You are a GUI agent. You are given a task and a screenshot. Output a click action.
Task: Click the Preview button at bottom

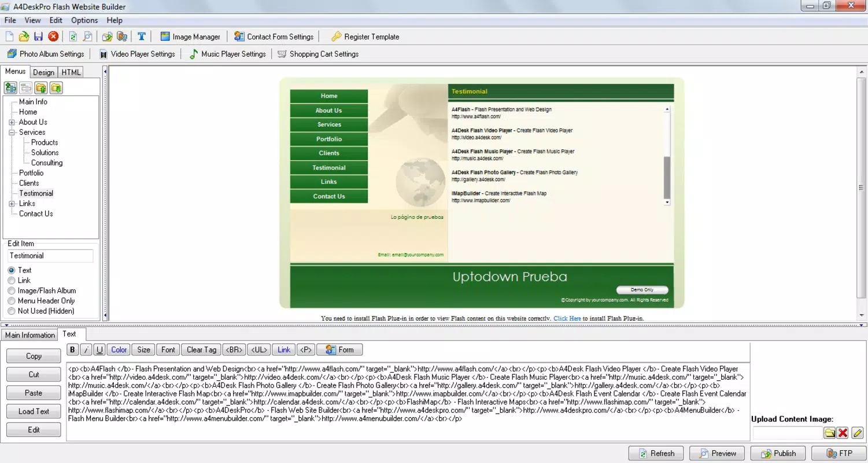pos(717,453)
